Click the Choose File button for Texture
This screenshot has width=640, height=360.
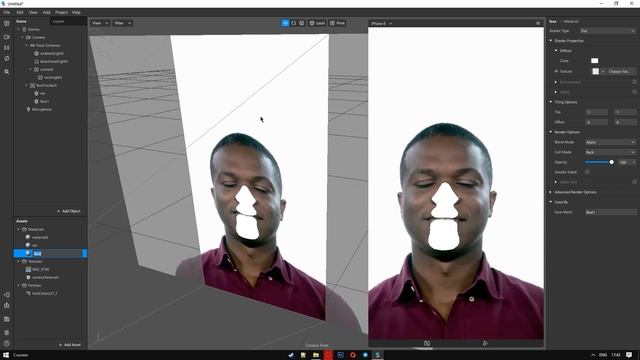(620, 71)
